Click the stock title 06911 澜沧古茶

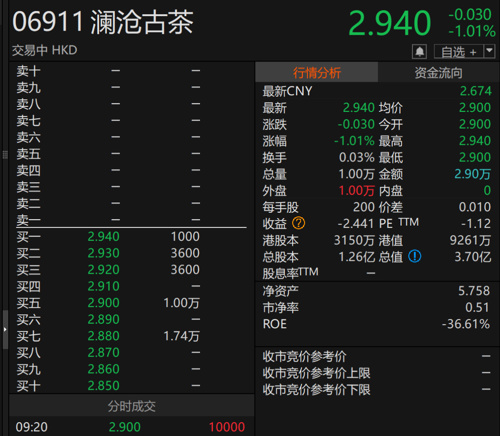(x=103, y=22)
